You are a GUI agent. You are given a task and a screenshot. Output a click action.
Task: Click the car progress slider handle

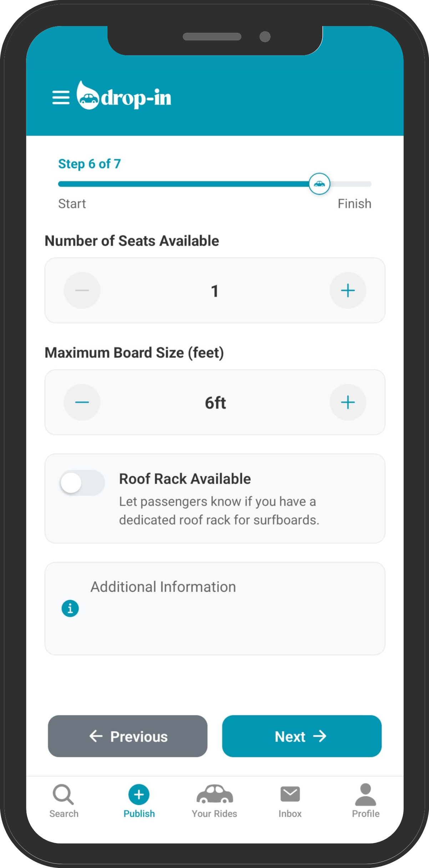point(319,184)
